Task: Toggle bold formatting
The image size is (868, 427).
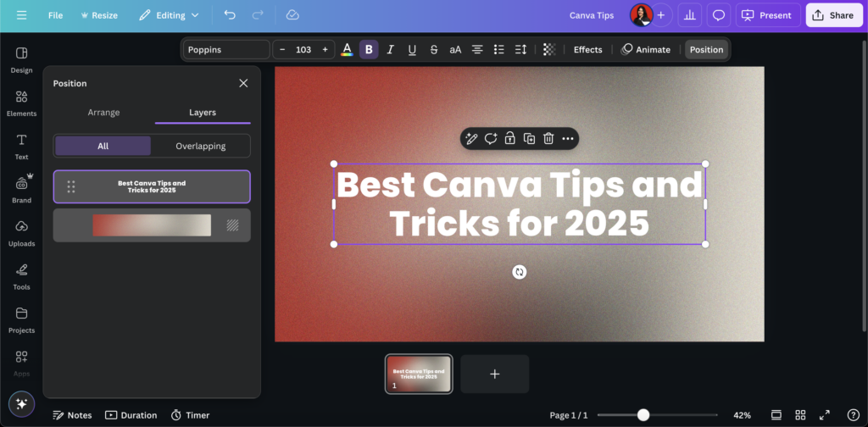Action: pos(369,50)
